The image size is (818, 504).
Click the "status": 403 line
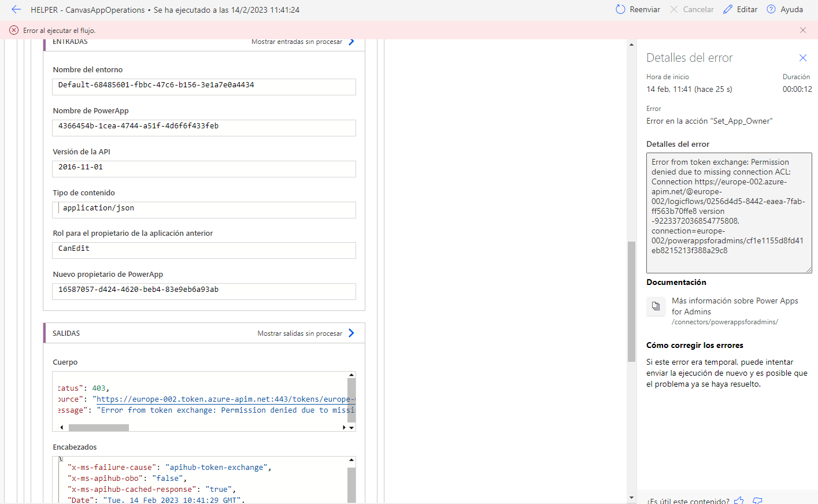tap(84, 388)
